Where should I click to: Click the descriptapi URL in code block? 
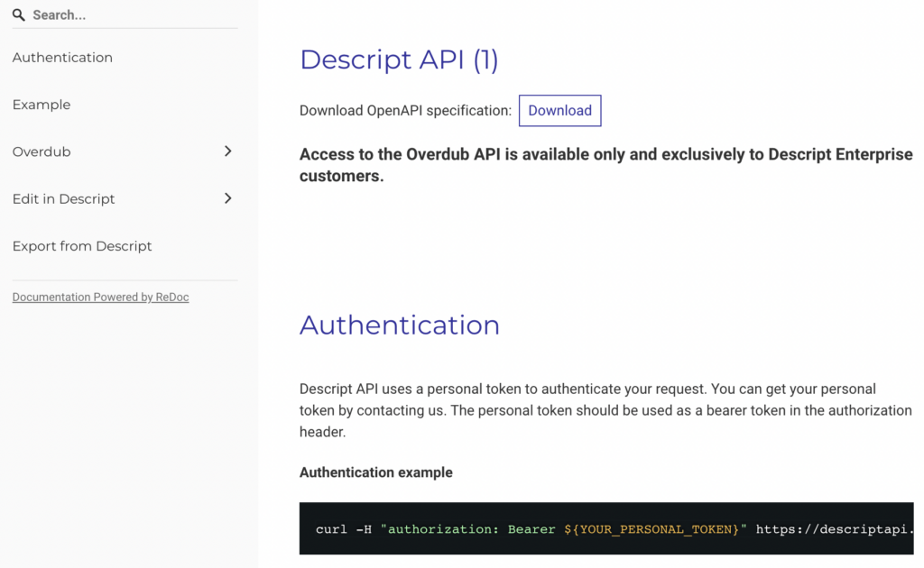pos(834,529)
